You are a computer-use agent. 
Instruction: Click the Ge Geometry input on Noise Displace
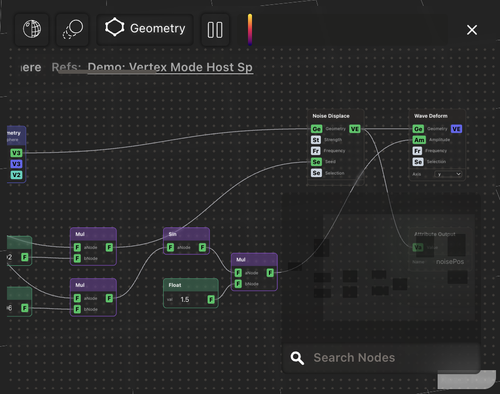[x=316, y=129]
